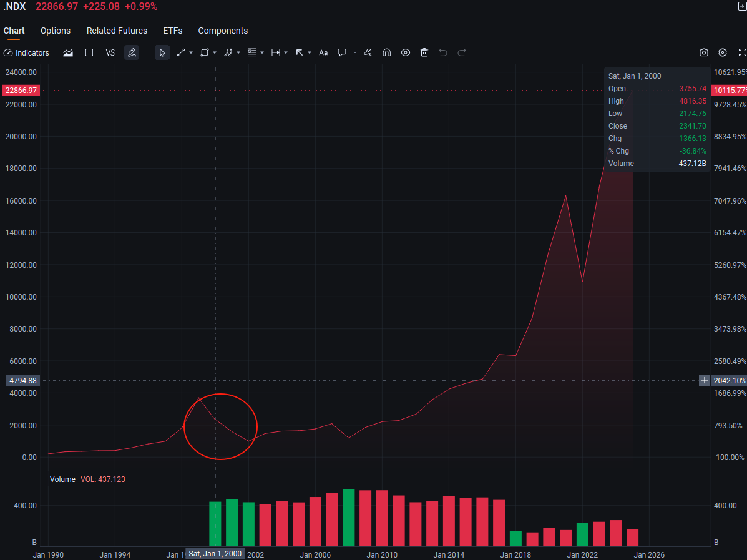Viewport: 747px width, 560px height.
Task: Expand the shape tools dropdown arrow
Action: click(x=215, y=53)
